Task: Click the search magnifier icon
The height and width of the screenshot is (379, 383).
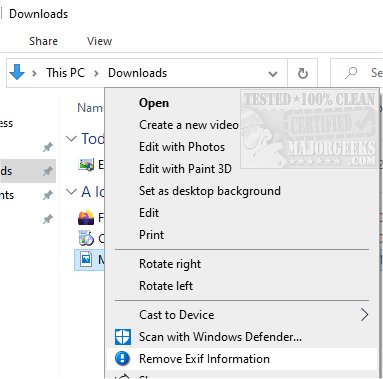Action: [x=351, y=72]
